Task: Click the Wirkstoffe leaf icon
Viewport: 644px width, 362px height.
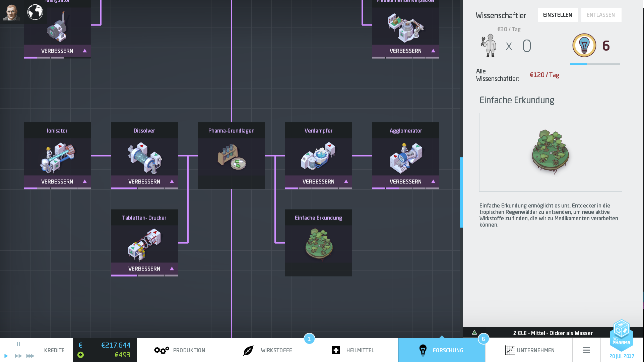Action: click(248, 350)
